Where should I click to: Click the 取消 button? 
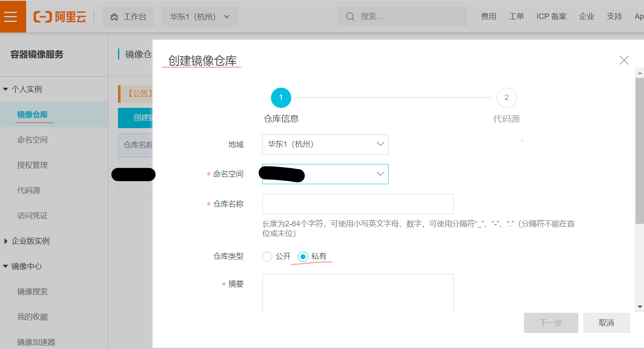click(x=606, y=323)
